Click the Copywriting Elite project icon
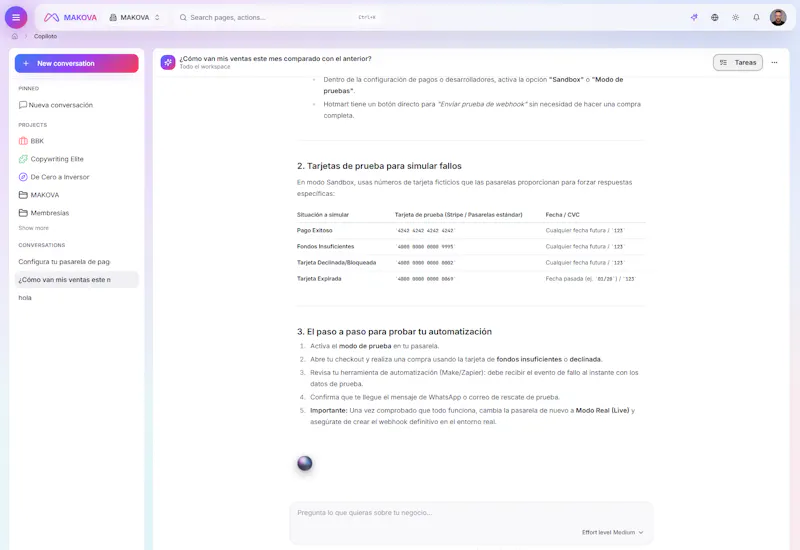Image resolution: width=800 pixels, height=550 pixels. coord(23,159)
